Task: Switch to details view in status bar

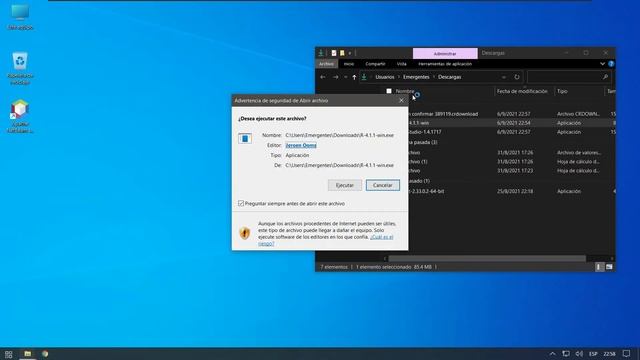Action: (x=599, y=267)
